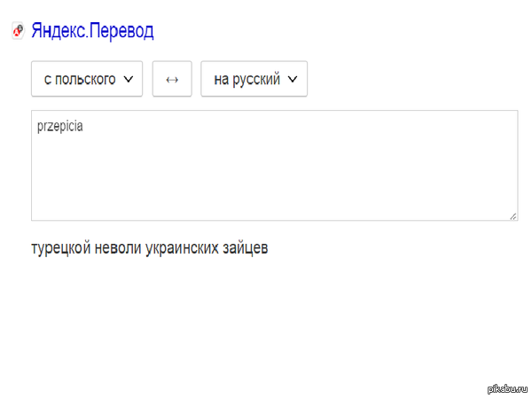
Task: Click the text area resize handle
Action: pos(512,215)
